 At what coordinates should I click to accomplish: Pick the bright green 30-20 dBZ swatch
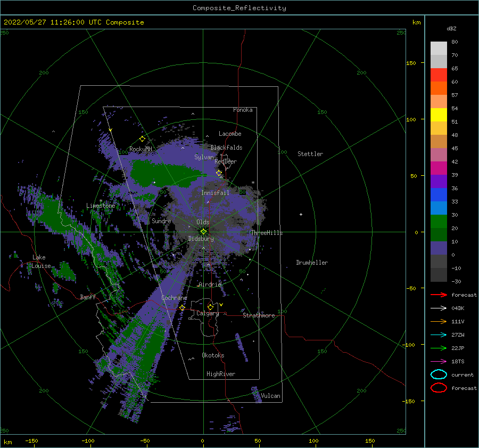tap(439, 222)
